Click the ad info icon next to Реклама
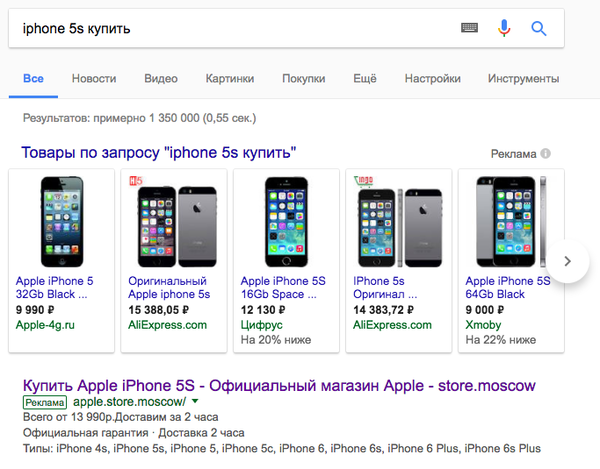This screenshot has height=469, width=600. click(x=546, y=154)
